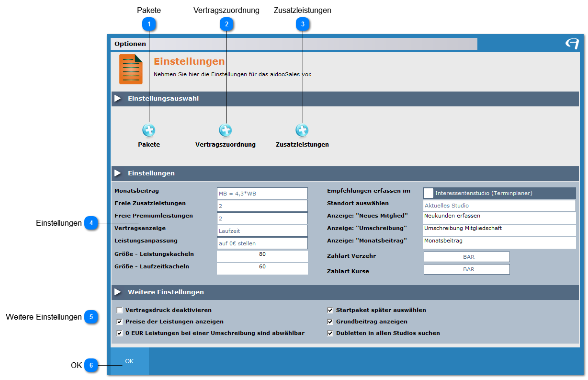The height and width of the screenshot is (380, 588).
Task: Uncheck Startpaket später auswählen
Action: pyautogui.click(x=330, y=311)
